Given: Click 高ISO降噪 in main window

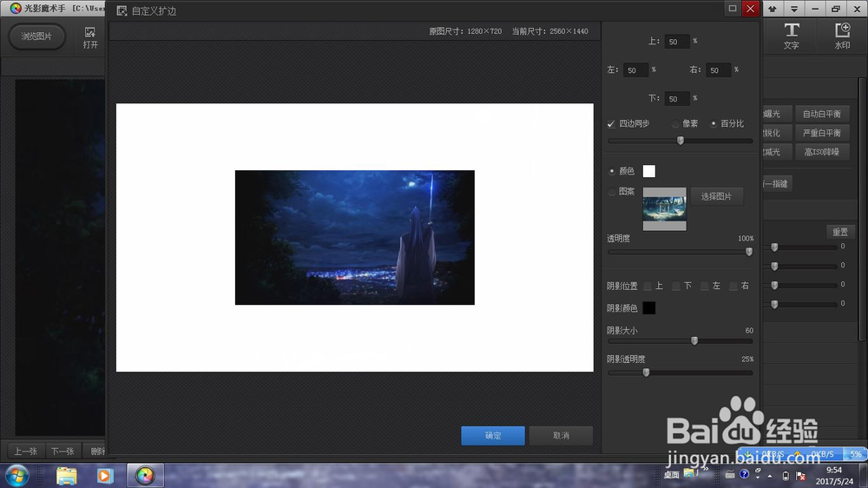Looking at the screenshot, I should pos(822,152).
